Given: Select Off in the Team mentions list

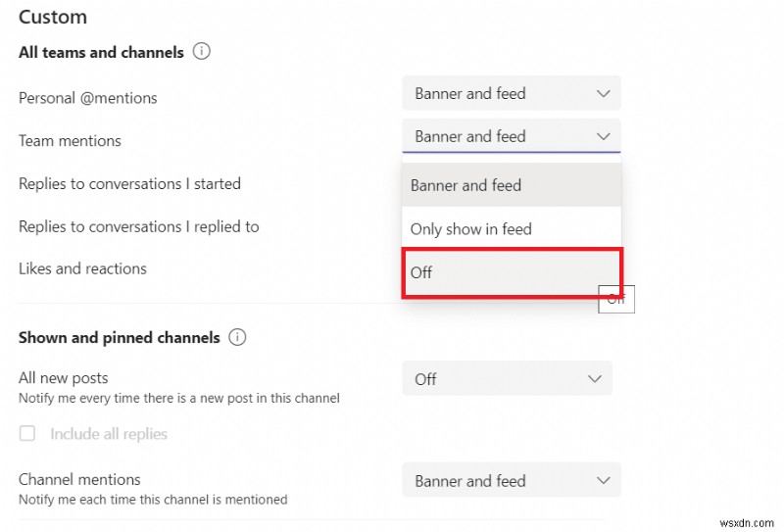Looking at the screenshot, I should point(422,272).
